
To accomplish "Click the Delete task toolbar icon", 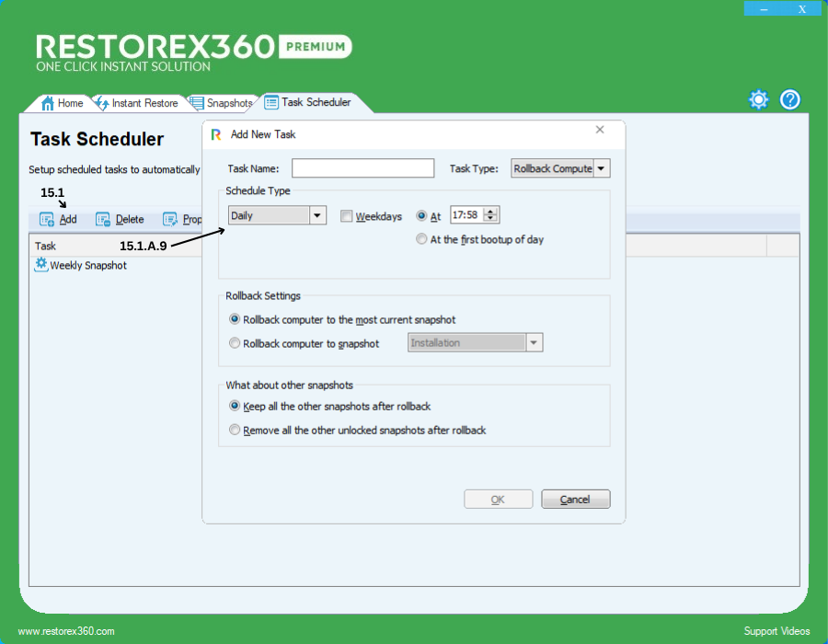I will (x=103, y=220).
